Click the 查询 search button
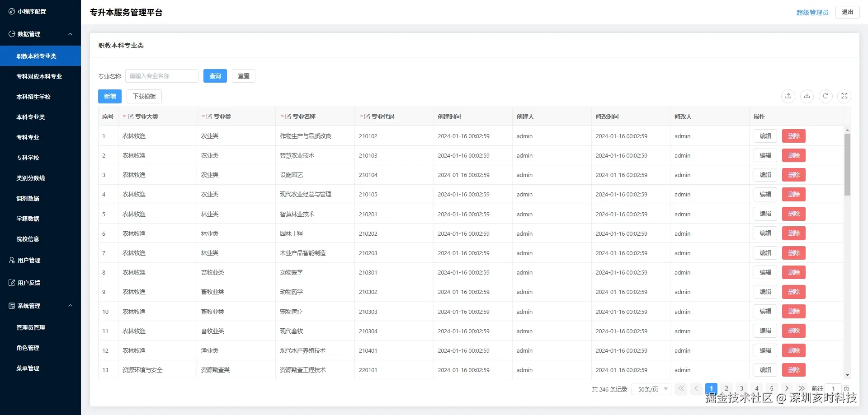Viewport: 868px width, 415px height. [215, 76]
